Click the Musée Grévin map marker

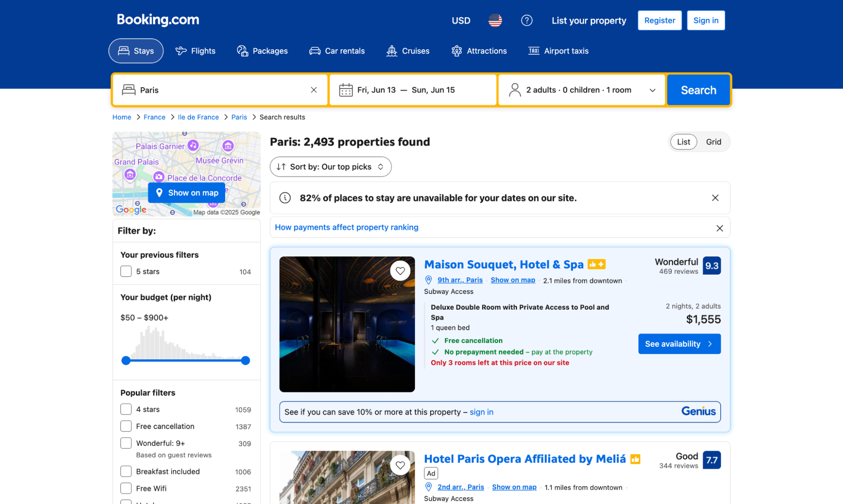point(228,146)
